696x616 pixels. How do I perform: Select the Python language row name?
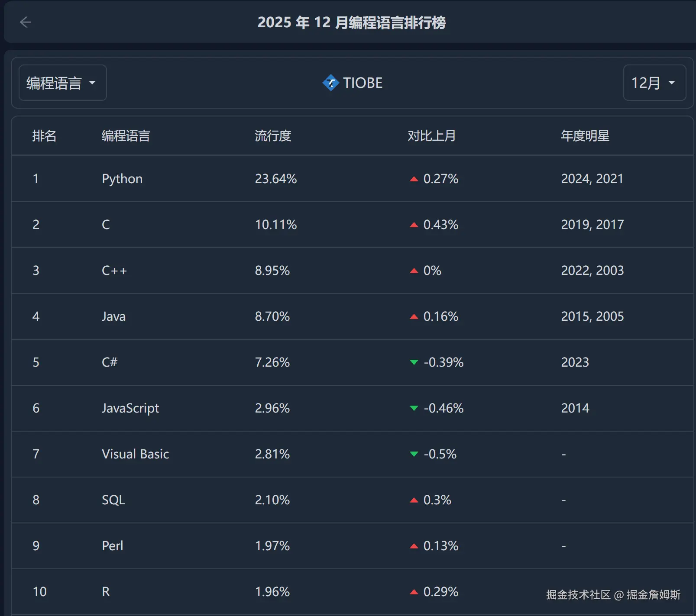coord(122,179)
